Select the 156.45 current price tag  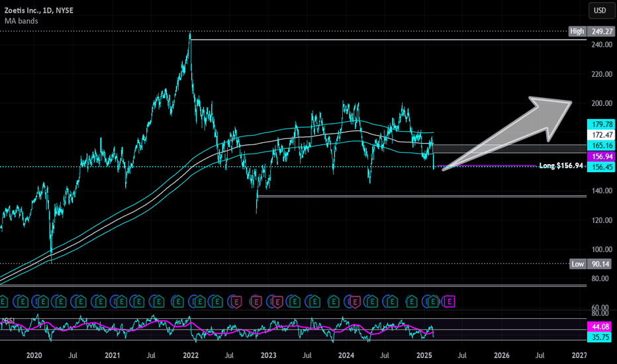point(601,167)
